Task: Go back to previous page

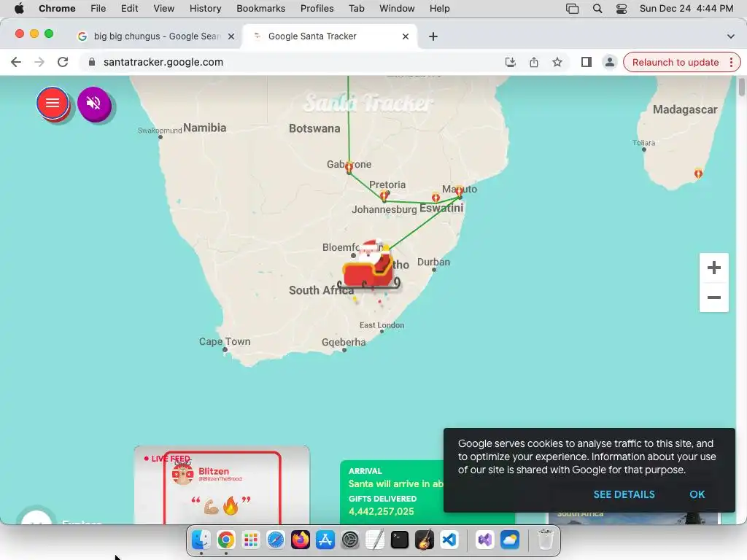Action: point(16,63)
